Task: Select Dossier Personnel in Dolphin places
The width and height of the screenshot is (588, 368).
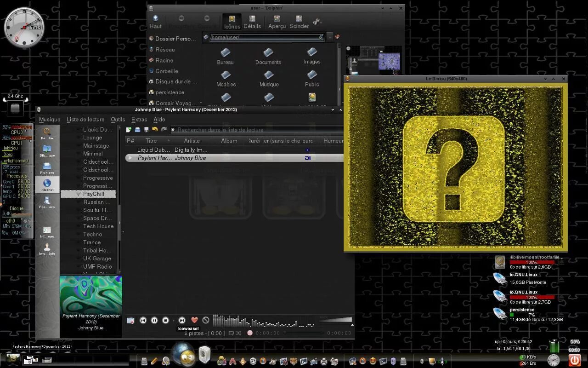Action: click(x=173, y=39)
